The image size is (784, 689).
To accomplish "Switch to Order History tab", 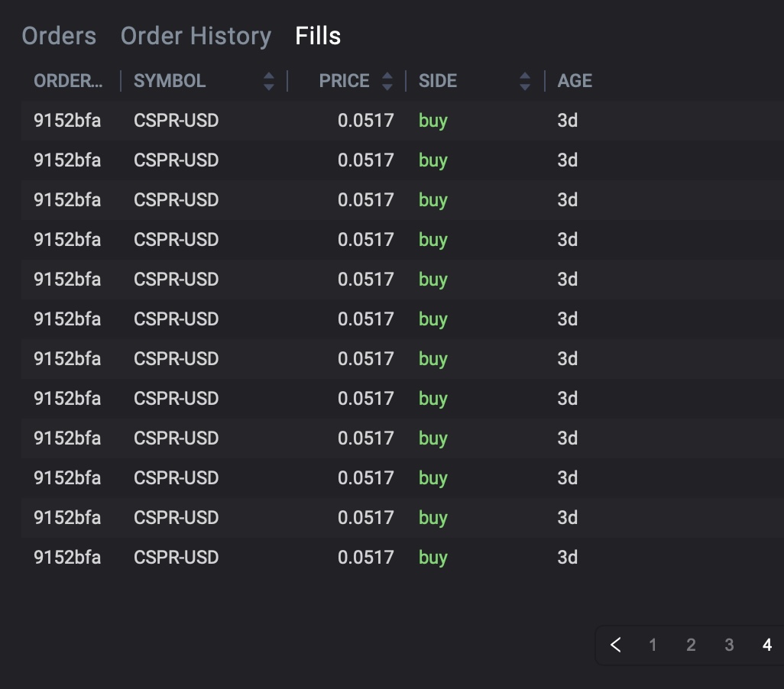I will (x=196, y=36).
